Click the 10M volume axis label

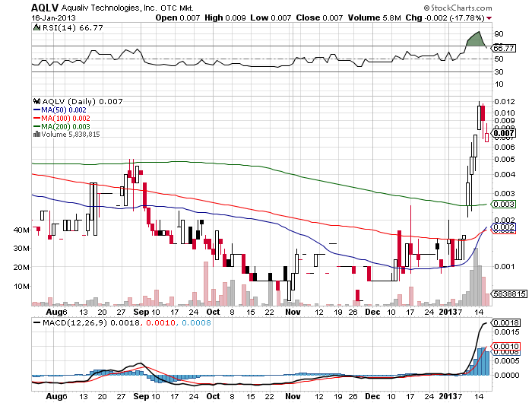pyautogui.click(x=21, y=286)
